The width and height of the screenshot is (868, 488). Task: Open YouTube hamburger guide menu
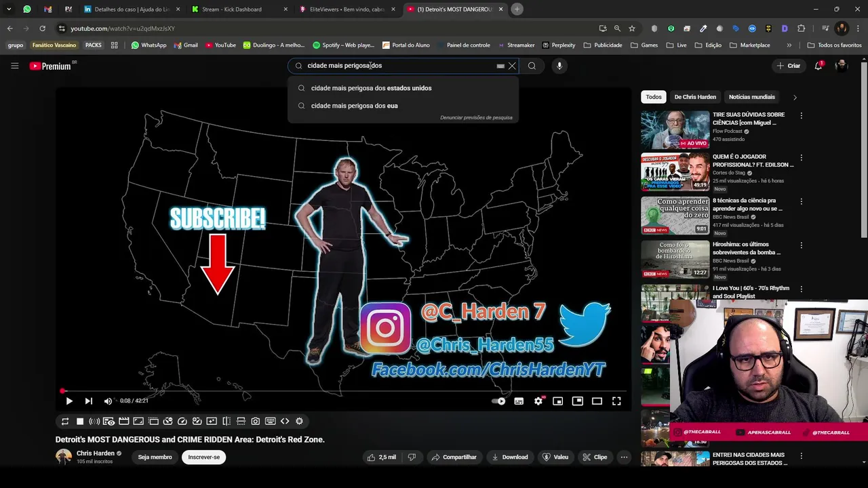tap(14, 66)
